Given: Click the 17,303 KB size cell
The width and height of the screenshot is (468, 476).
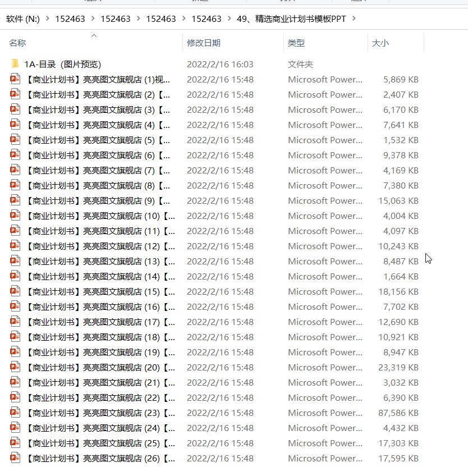Looking at the screenshot, I should pyautogui.click(x=398, y=443).
